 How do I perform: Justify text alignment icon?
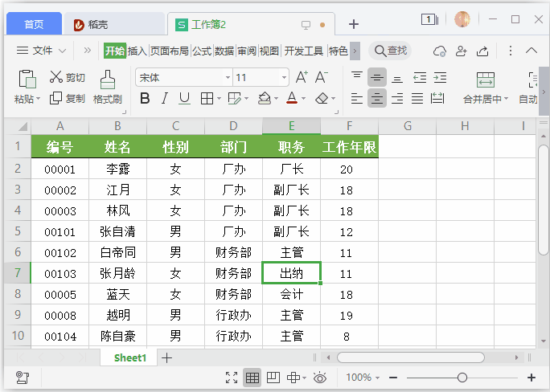[417, 99]
